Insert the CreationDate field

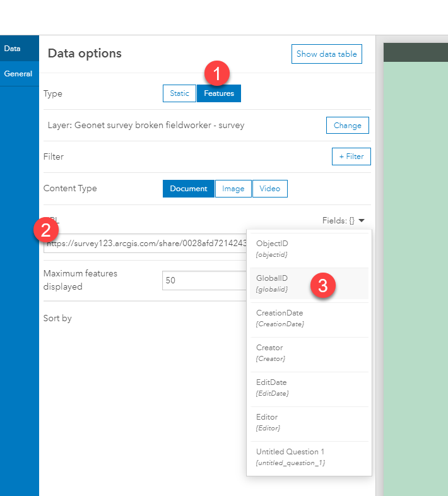(x=309, y=318)
